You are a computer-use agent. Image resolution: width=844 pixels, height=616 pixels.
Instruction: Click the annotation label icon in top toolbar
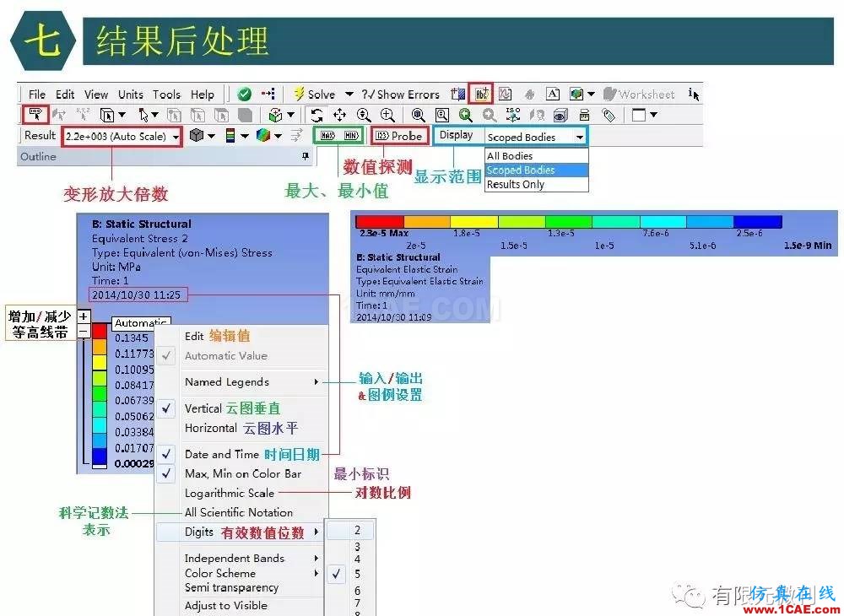tap(481, 95)
